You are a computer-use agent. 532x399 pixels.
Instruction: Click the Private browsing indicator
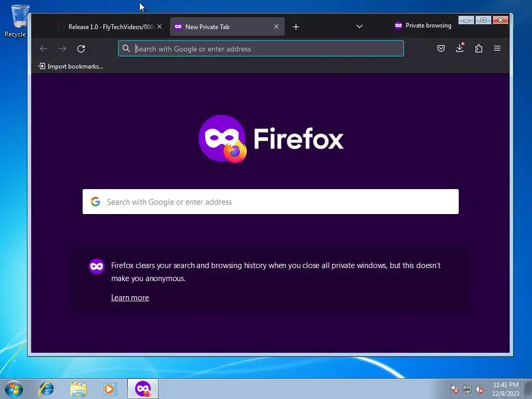click(x=423, y=25)
